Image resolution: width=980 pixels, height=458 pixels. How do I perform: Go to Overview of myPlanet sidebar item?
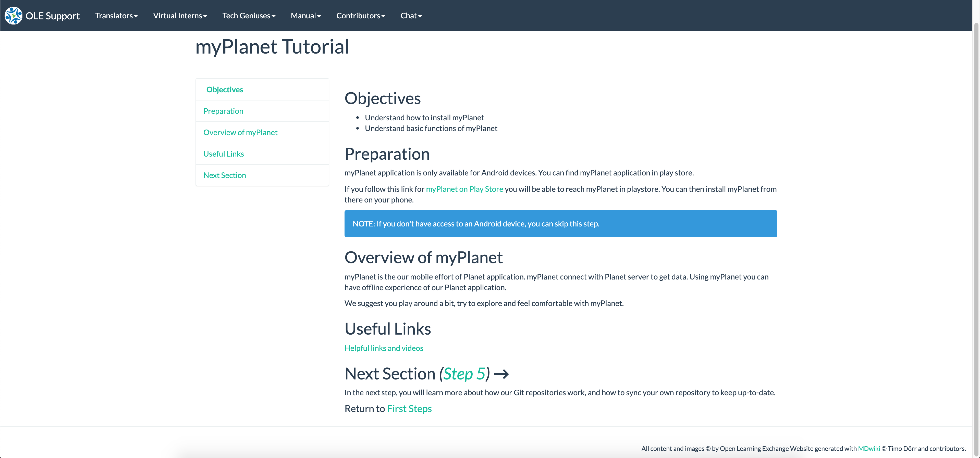click(262, 132)
